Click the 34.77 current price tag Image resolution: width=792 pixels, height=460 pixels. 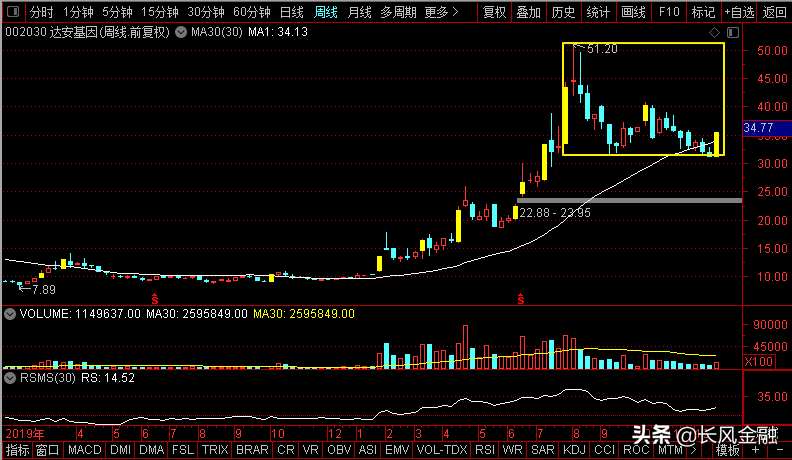pyautogui.click(x=759, y=128)
